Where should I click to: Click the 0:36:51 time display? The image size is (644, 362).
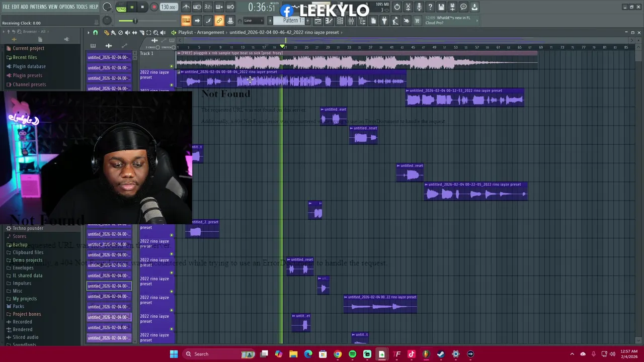262,8
